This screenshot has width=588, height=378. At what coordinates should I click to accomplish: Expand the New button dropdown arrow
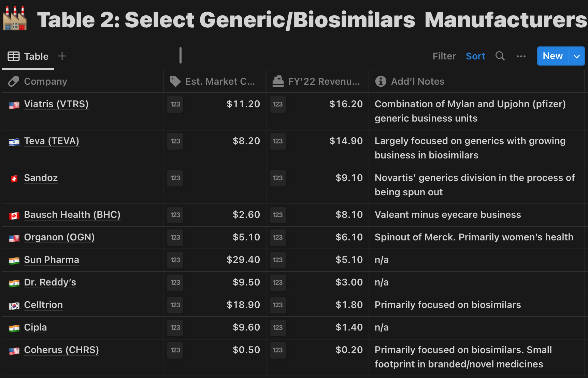coord(576,56)
